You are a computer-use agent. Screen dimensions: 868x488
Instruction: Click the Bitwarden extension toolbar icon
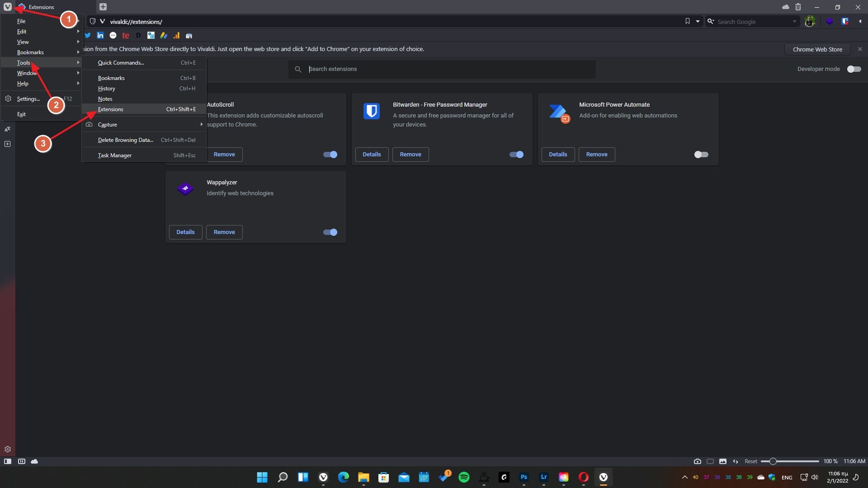coord(844,21)
